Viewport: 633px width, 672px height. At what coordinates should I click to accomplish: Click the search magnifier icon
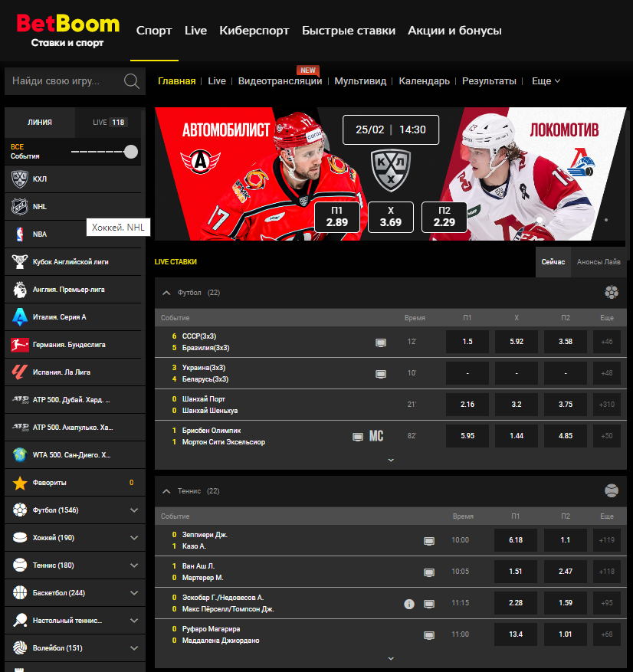(132, 80)
